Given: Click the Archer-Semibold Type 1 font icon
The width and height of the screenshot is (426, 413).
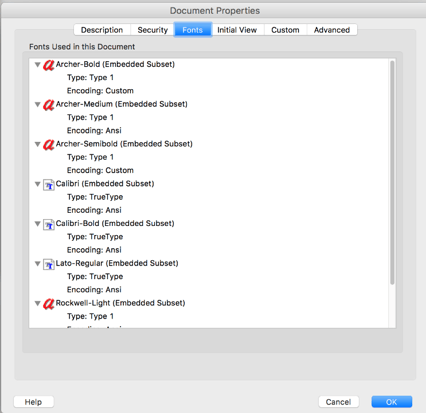Looking at the screenshot, I should (48, 144).
